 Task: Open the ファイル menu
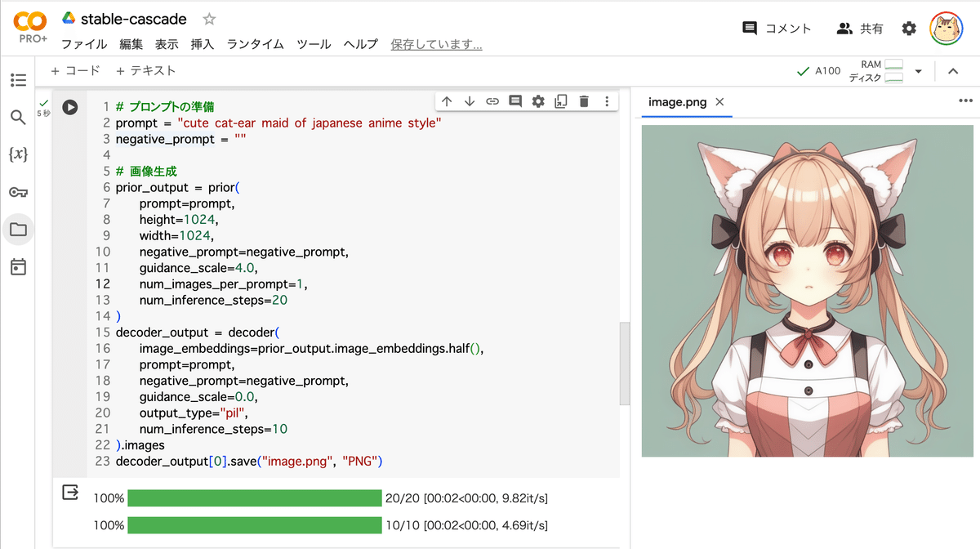[84, 44]
